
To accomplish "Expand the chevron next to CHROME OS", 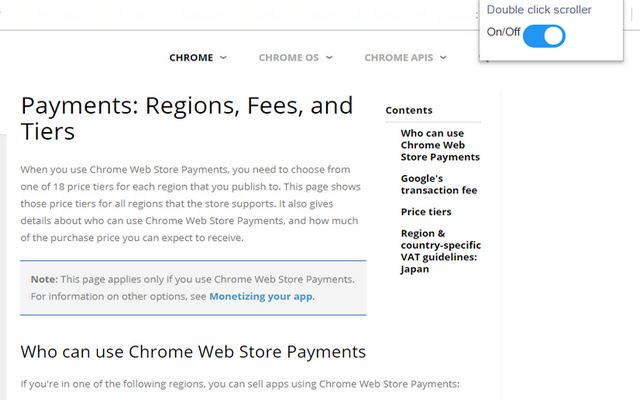I will coord(329,58).
